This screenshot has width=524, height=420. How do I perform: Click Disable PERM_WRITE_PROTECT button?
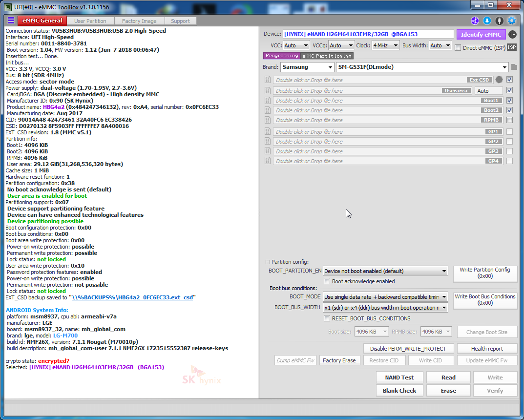coord(408,349)
